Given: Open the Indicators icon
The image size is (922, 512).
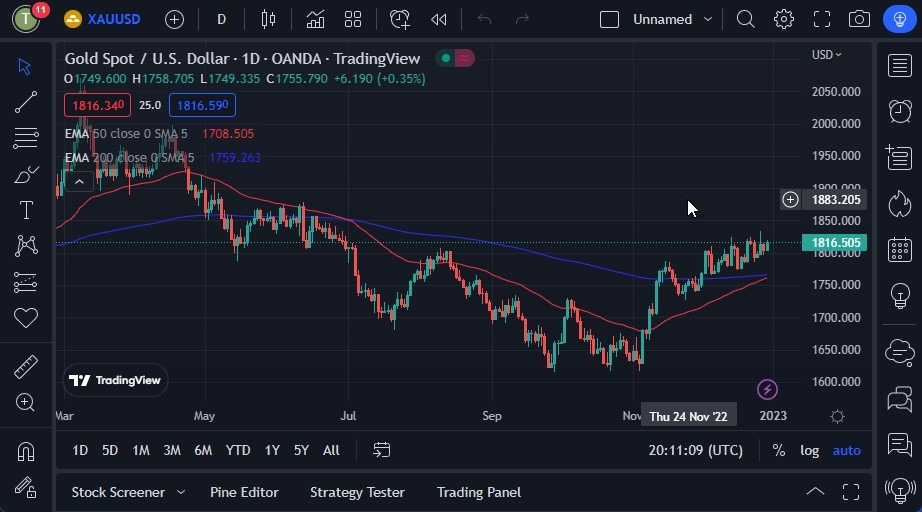Looking at the screenshot, I should [316, 19].
